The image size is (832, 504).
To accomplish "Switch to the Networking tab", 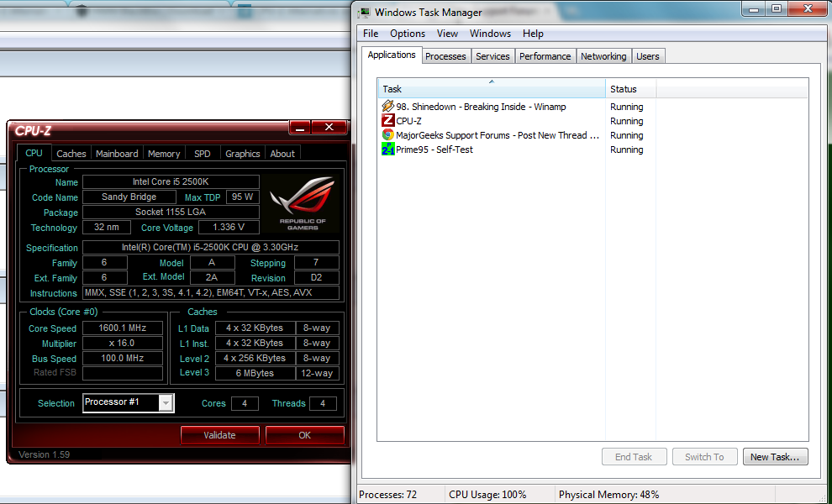I will (603, 56).
